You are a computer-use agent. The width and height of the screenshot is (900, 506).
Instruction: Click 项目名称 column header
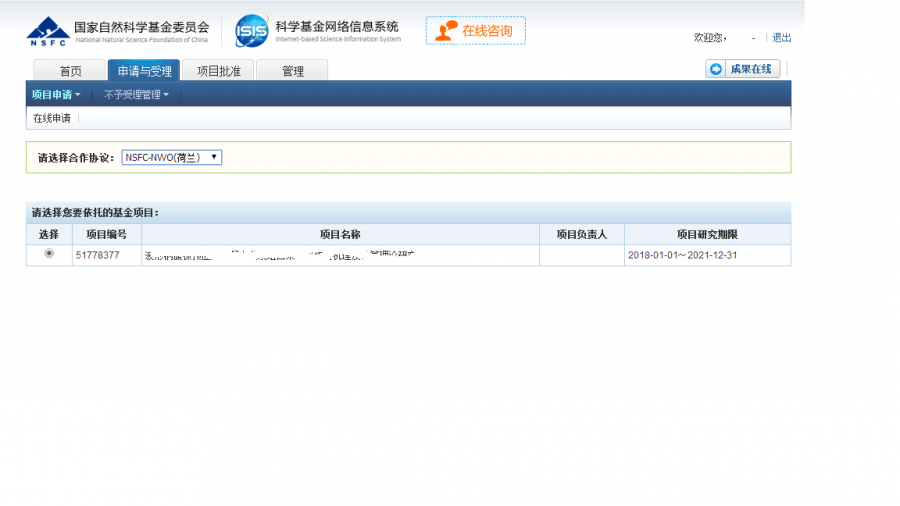(340, 234)
